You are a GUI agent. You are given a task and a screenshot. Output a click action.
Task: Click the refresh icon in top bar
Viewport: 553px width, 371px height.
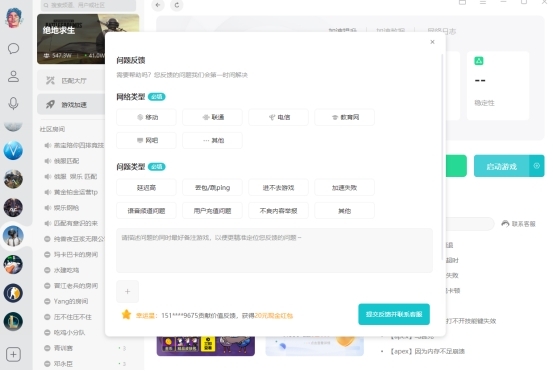pos(177,5)
